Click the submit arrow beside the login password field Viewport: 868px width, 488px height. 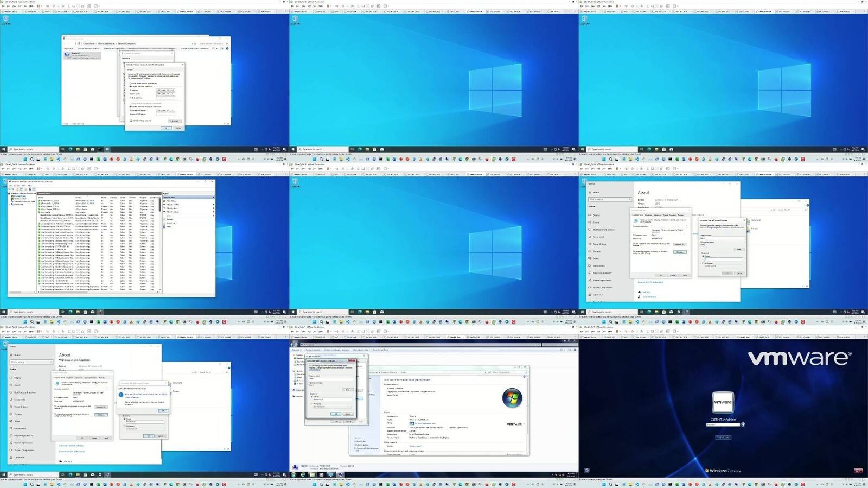coord(743,424)
